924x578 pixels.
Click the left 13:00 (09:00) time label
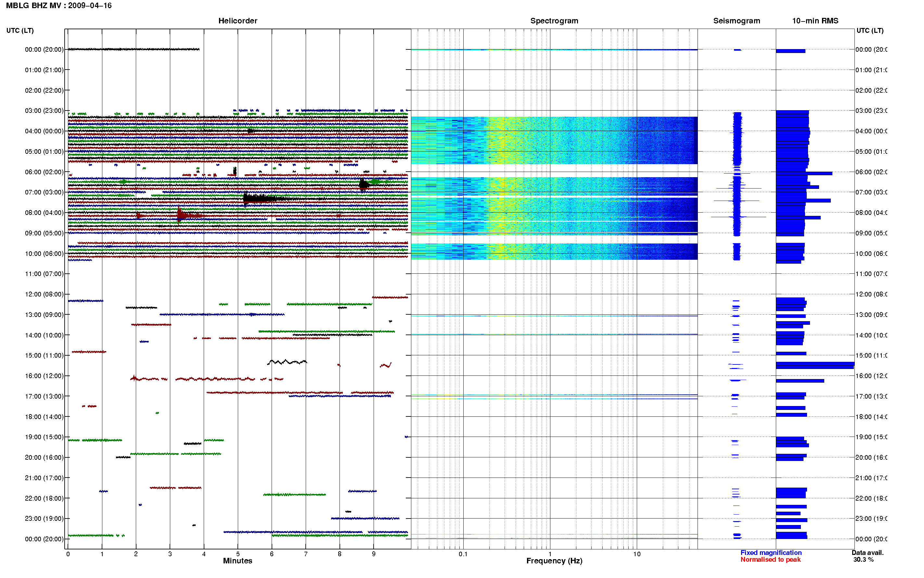[x=44, y=315]
